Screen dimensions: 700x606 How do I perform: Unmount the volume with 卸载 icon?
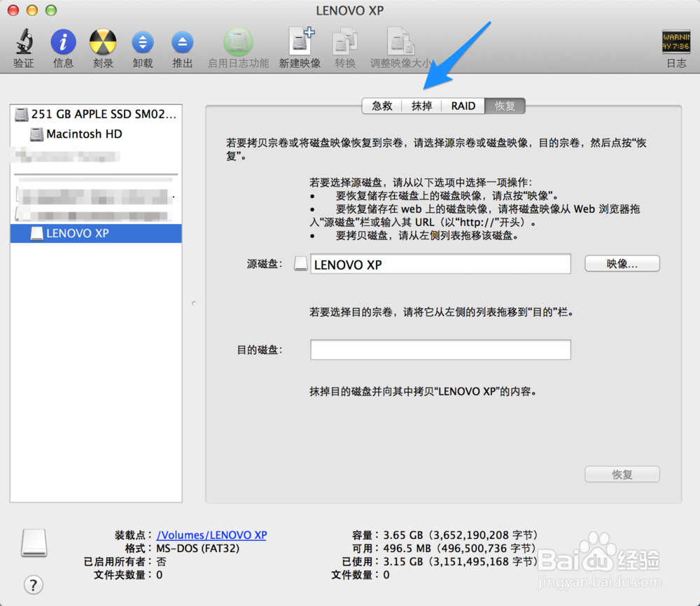click(143, 43)
